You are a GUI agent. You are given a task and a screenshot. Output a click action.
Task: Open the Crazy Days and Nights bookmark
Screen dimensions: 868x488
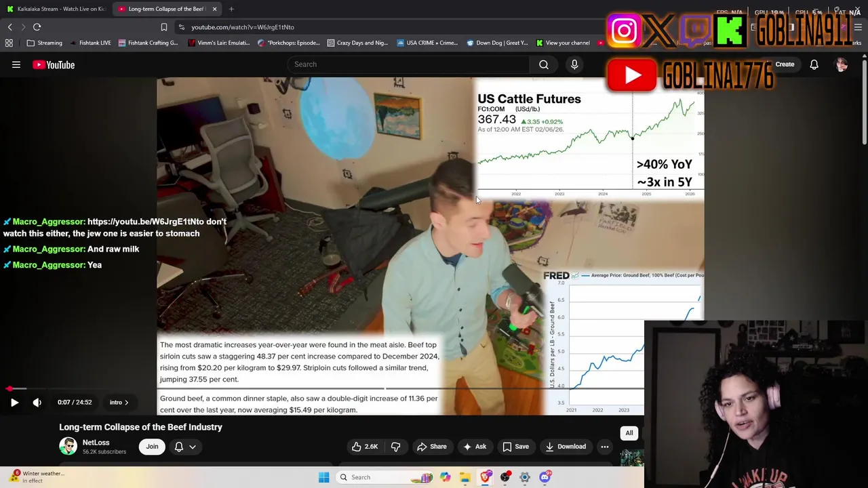click(x=357, y=43)
